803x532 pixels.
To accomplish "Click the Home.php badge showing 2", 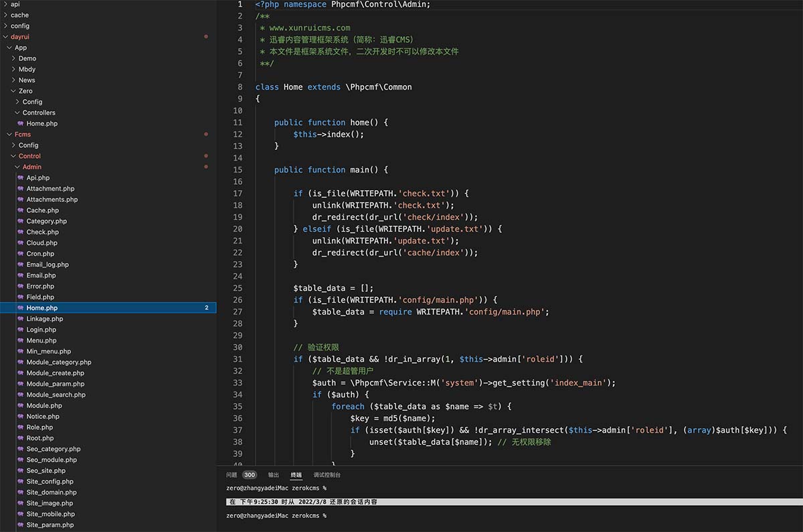I will click(207, 308).
